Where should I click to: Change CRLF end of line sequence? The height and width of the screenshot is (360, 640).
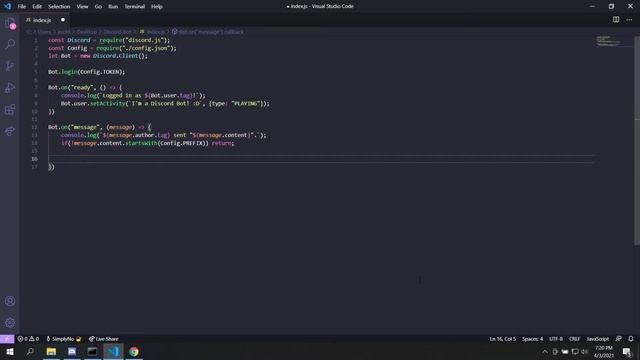[574, 339]
